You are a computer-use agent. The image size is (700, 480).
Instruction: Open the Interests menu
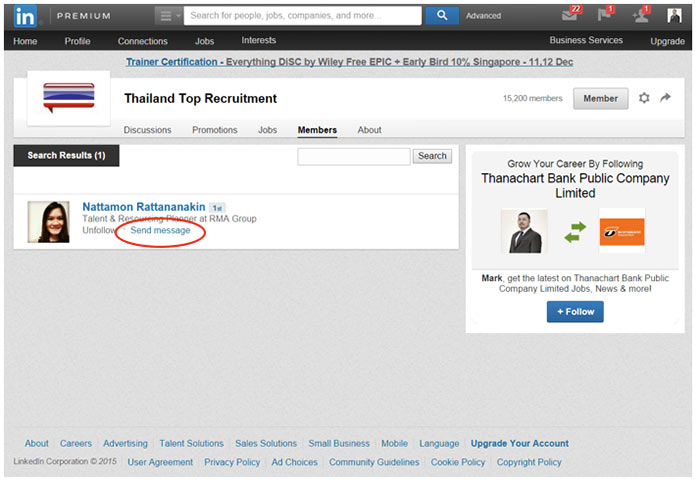[258, 40]
